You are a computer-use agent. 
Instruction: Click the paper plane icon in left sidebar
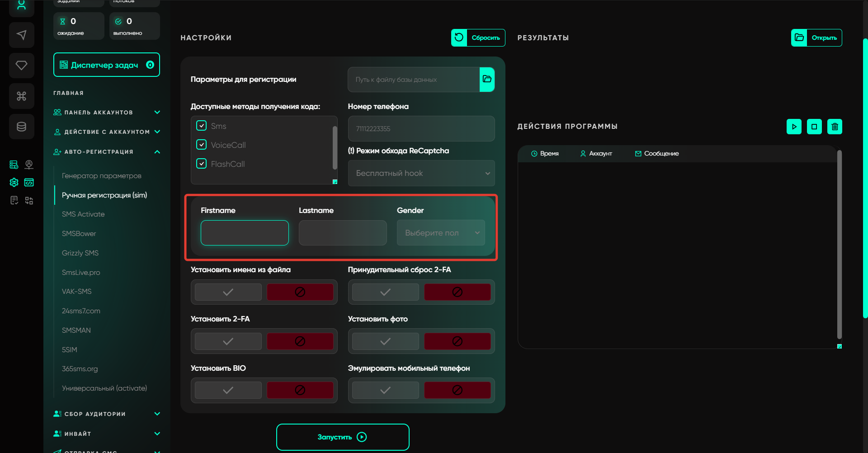coord(21,35)
